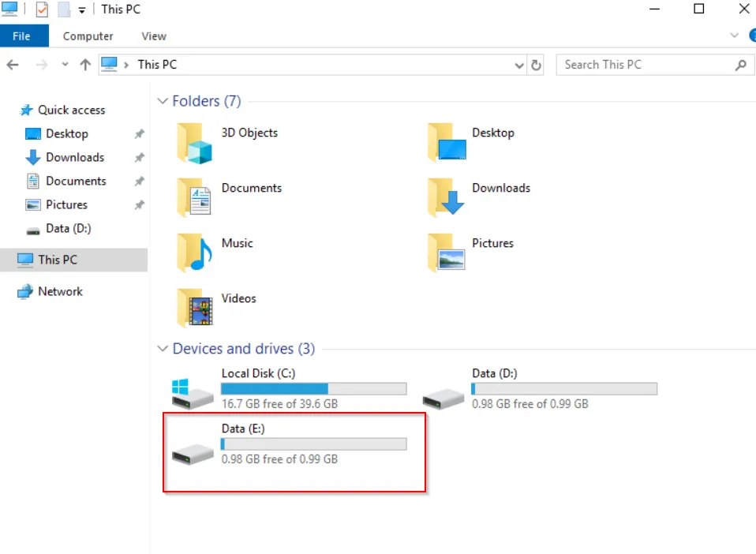
Task: Select the Data (E:) drive
Action: coord(242,429)
